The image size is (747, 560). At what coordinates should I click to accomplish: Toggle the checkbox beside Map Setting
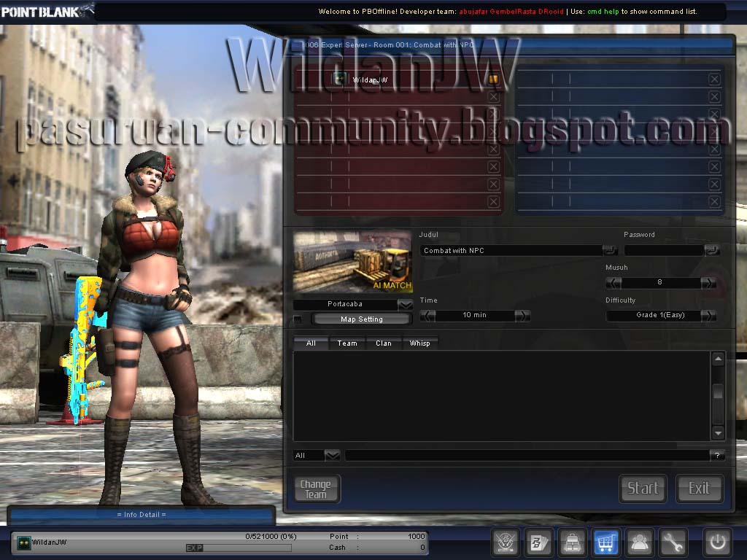(x=298, y=319)
